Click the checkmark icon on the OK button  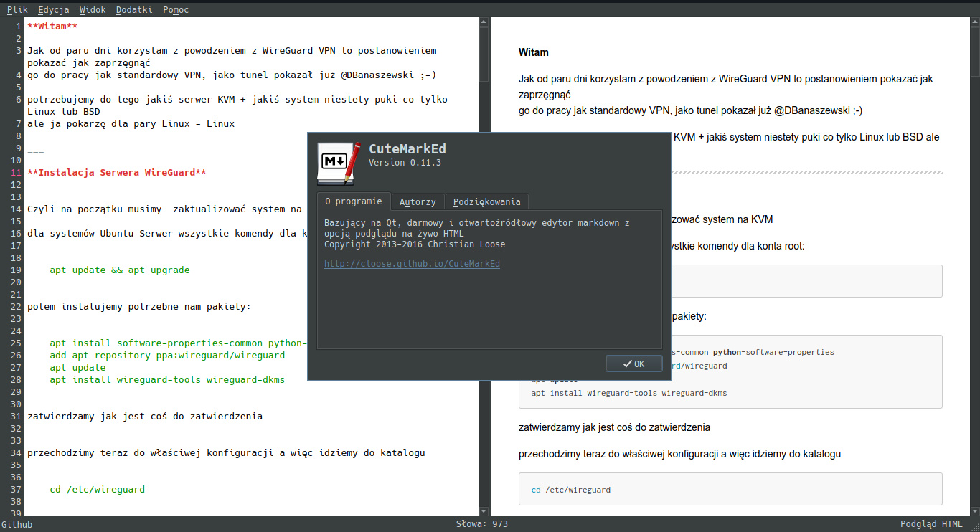tap(627, 364)
